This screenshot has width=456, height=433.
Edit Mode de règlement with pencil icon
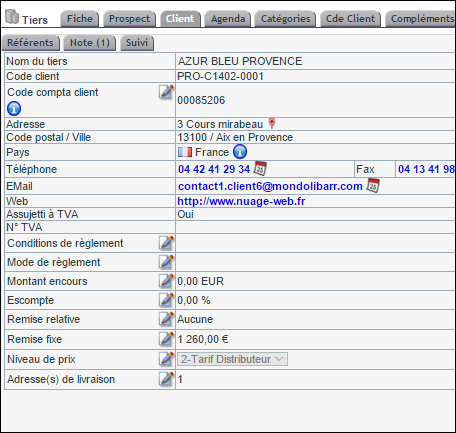click(166, 262)
